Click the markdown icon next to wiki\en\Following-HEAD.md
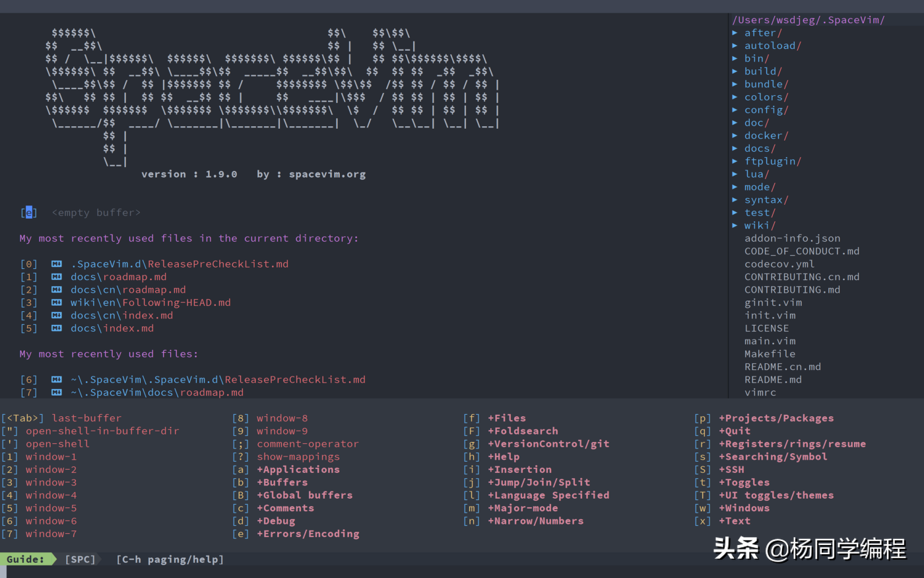 (56, 302)
